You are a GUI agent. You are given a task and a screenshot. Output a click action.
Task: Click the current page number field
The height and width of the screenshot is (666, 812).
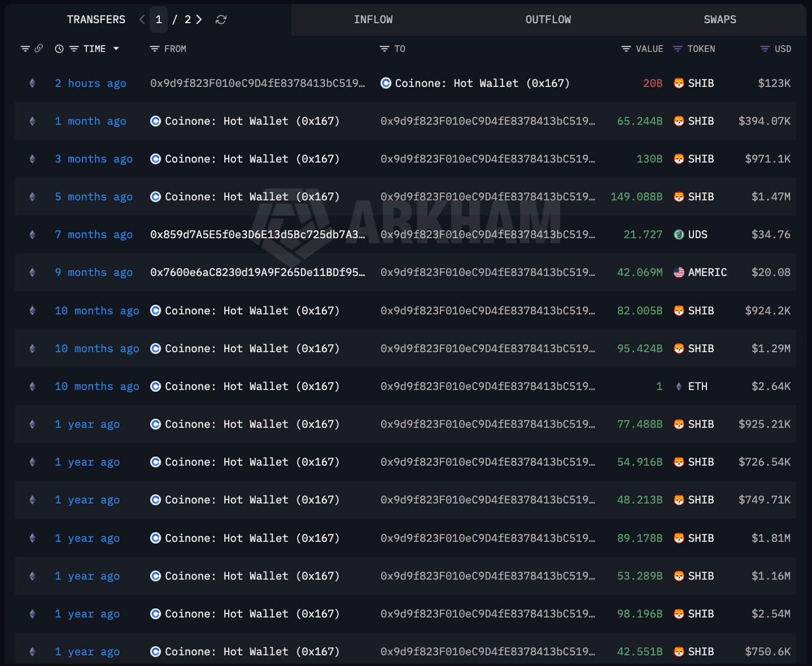point(159,20)
